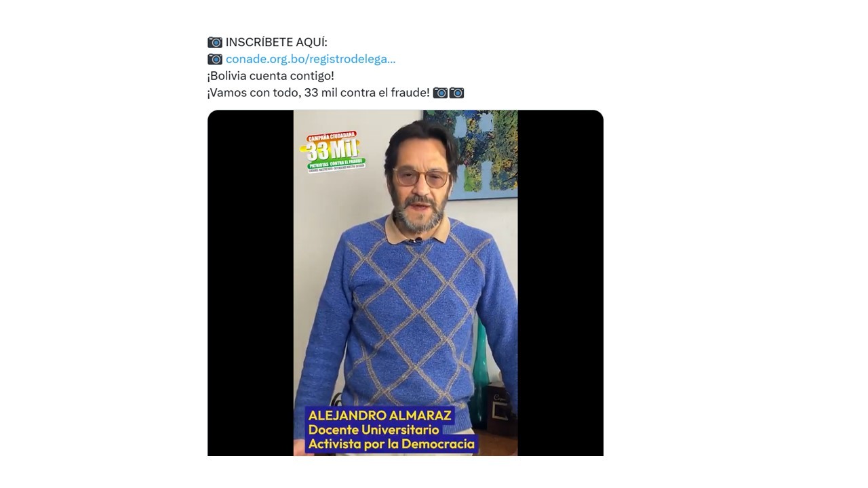Click last camera emoji ending the tweet

pos(457,92)
